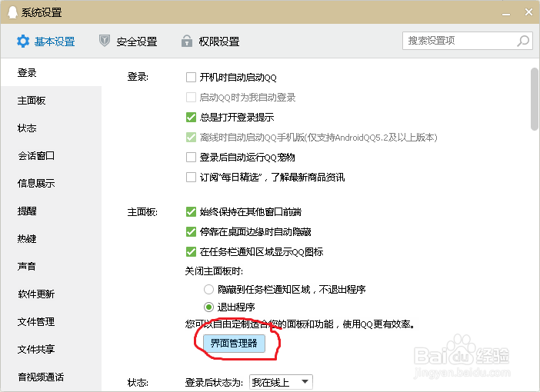
Task: Check 订阅"每日精选" checkbox
Action: [191, 178]
